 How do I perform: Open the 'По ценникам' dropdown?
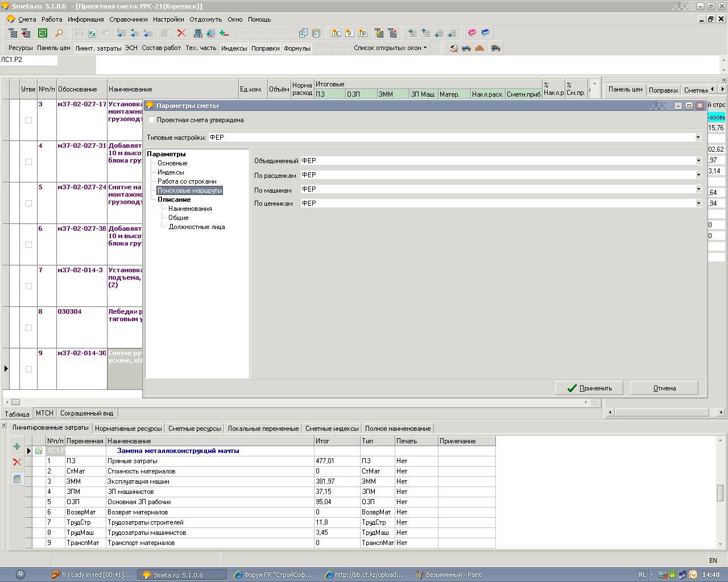[x=698, y=203]
